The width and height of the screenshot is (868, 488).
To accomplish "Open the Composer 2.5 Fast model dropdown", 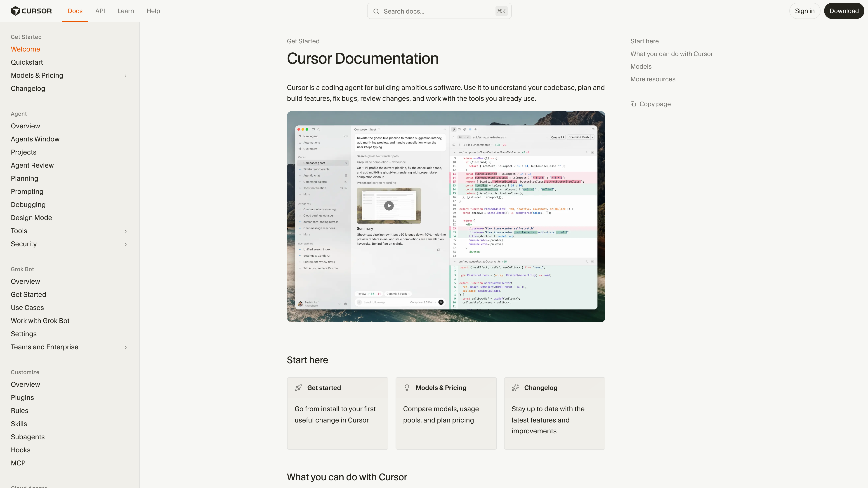I will (x=423, y=302).
